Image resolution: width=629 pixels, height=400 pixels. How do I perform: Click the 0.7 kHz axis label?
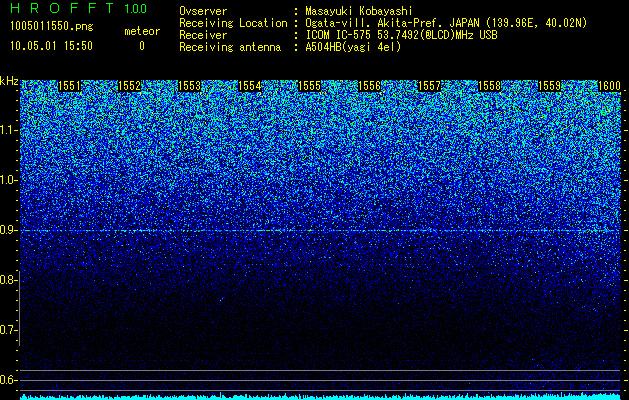[x=9, y=330]
